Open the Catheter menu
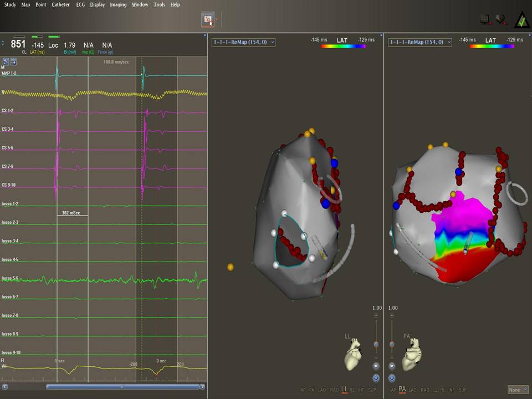Screen dimensions: 532x399 point(60,4)
